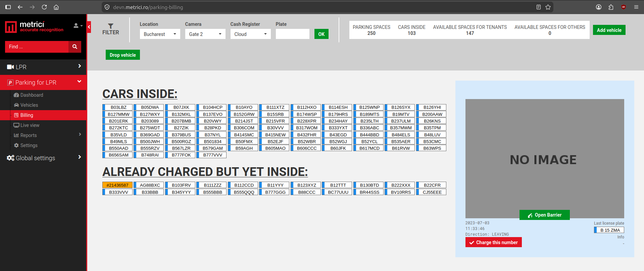644x271 pixels.
Task: Collapse the sidebar with the red arrow tab
Action: tap(89, 27)
